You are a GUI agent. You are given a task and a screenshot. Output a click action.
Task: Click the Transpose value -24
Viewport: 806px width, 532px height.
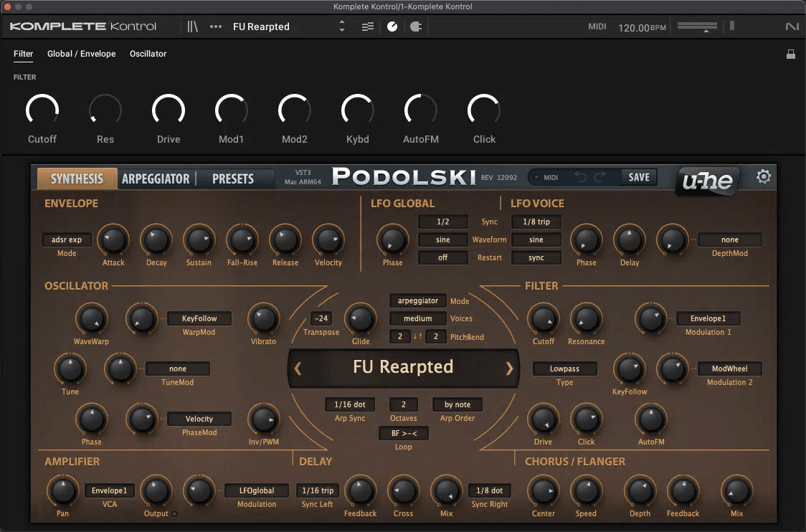[x=321, y=318]
